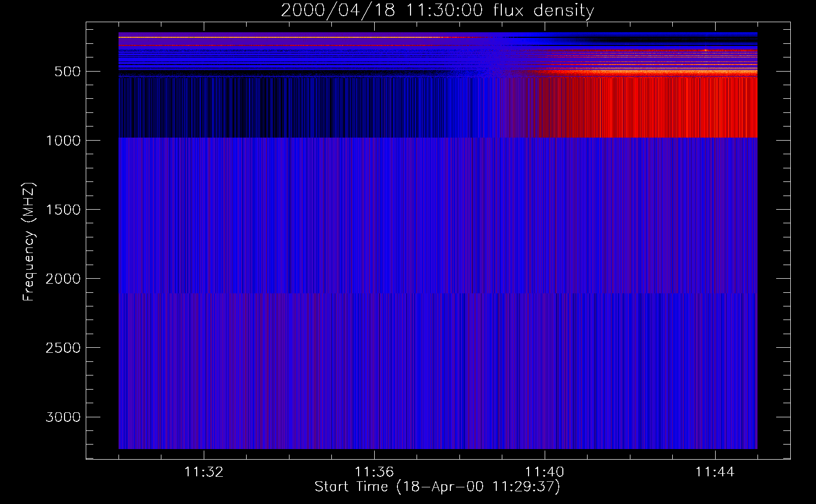Click the 2000 frequency tick label

[x=63, y=279]
